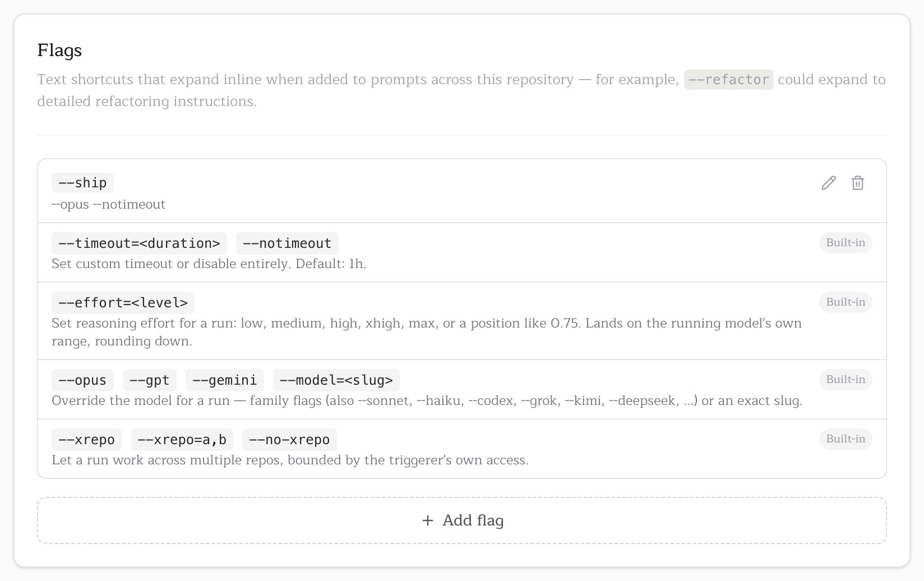Click Built-in badge on the --no-xrepo row
This screenshot has width=924, height=581.
pos(846,439)
